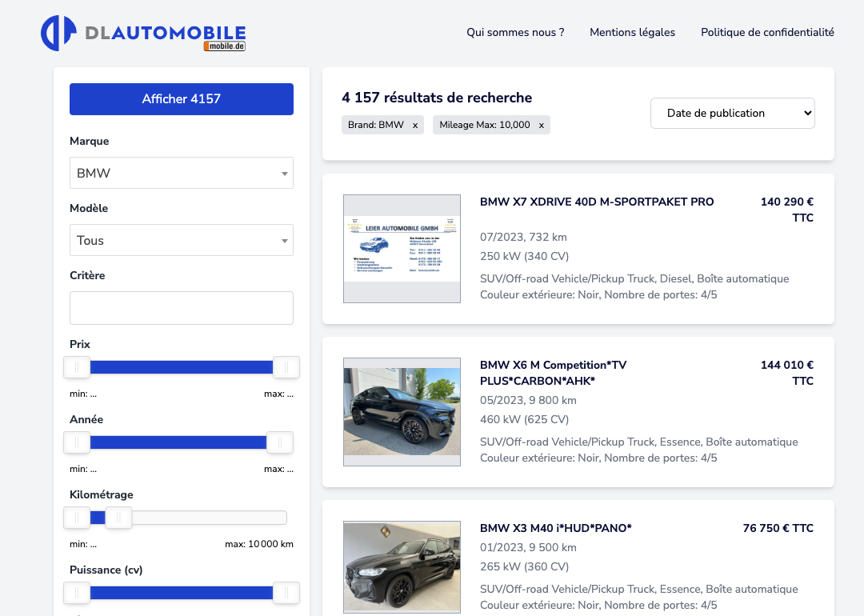This screenshot has height=616, width=864.
Task: Click the Kilométrage slider maximum handle
Action: tap(118, 518)
